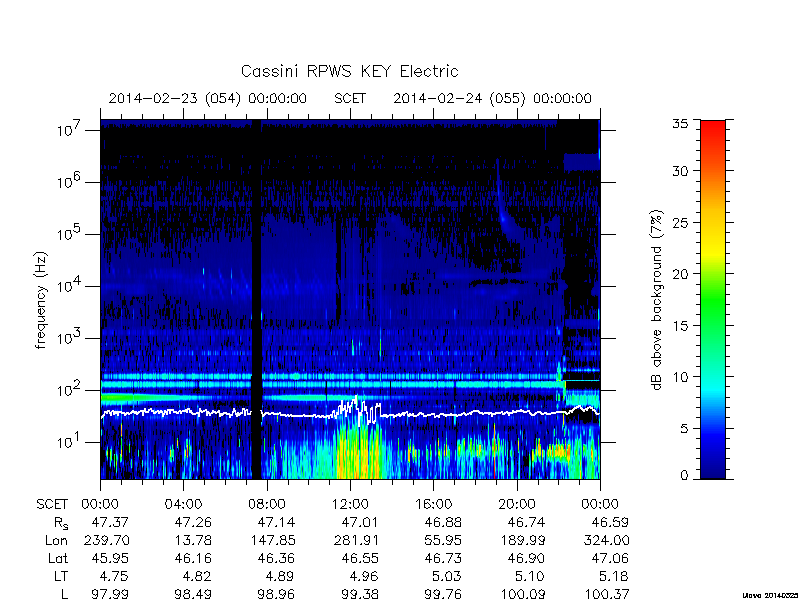Select the latitude value 46.73
This screenshot has height=600, width=800.
(443, 559)
